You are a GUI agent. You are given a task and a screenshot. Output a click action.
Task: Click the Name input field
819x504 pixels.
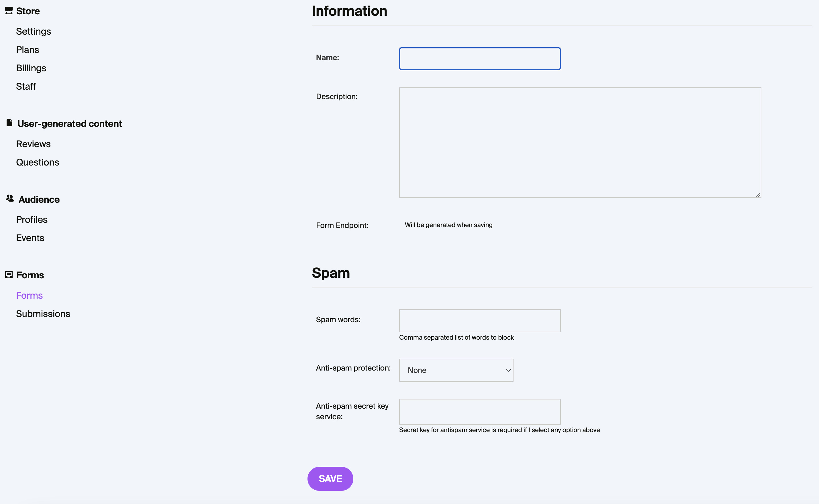pyautogui.click(x=480, y=58)
